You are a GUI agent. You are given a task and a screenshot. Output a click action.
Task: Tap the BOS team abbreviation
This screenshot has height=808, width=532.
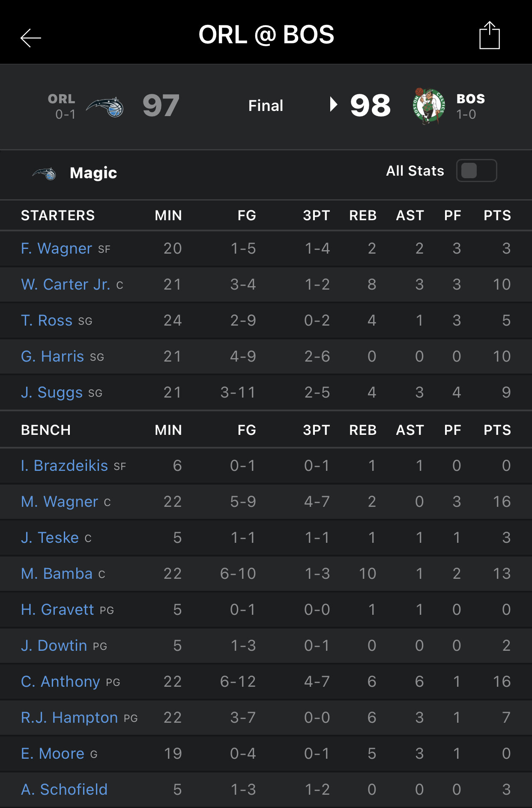[x=470, y=99]
